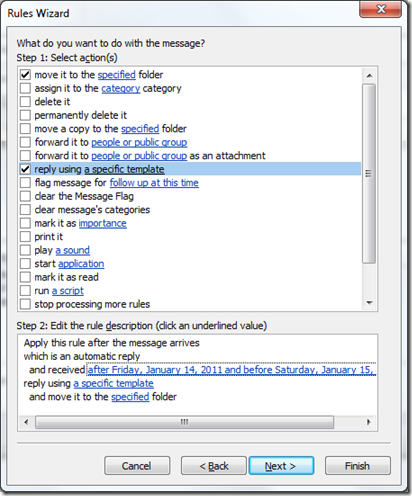Enable stop processing more rules checkbox
Screen dimensions: 412x496
(x=25, y=304)
